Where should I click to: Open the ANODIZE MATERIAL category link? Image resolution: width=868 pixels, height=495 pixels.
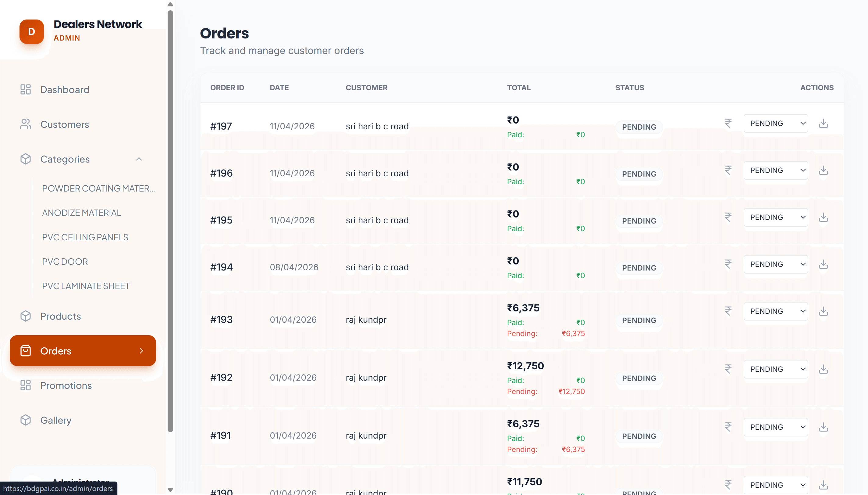pos(82,213)
